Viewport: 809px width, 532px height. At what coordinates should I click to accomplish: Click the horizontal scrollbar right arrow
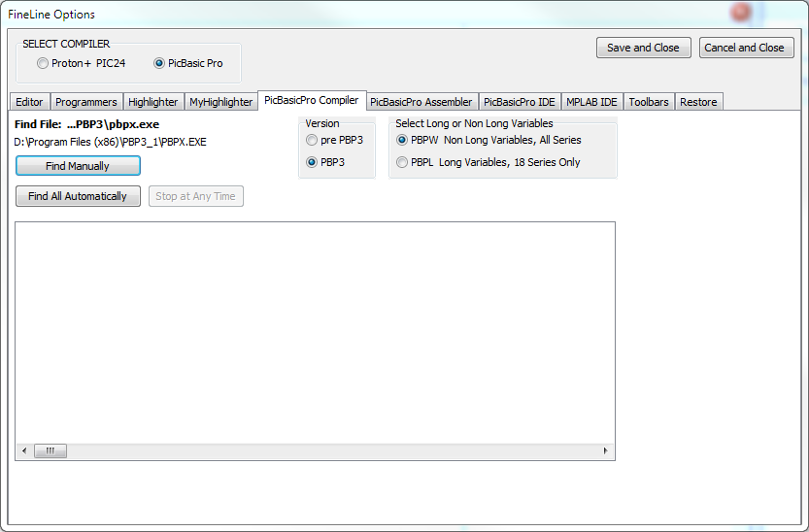pyautogui.click(x=606, y=450)
